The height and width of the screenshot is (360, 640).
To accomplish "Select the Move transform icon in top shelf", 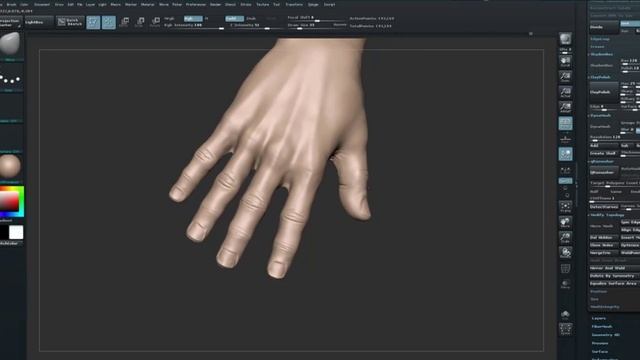I will tap(124, 22).
